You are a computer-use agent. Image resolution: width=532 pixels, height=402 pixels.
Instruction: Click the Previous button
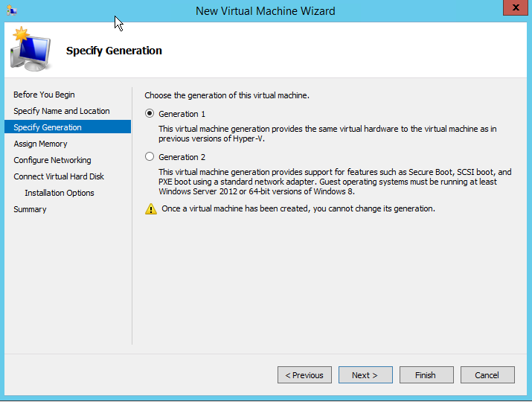point(304,375)
